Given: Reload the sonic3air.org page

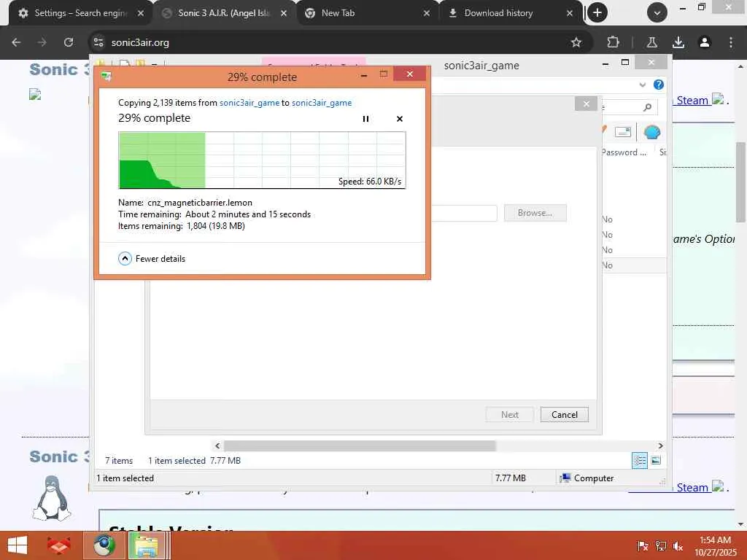Looking at the screenshot, I should (69, 42).
